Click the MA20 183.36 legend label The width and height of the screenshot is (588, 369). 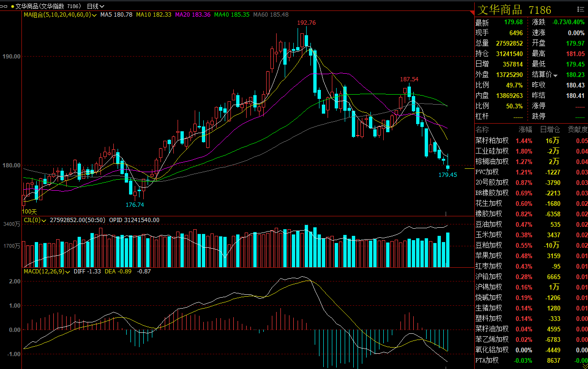[x=193, y=15]
